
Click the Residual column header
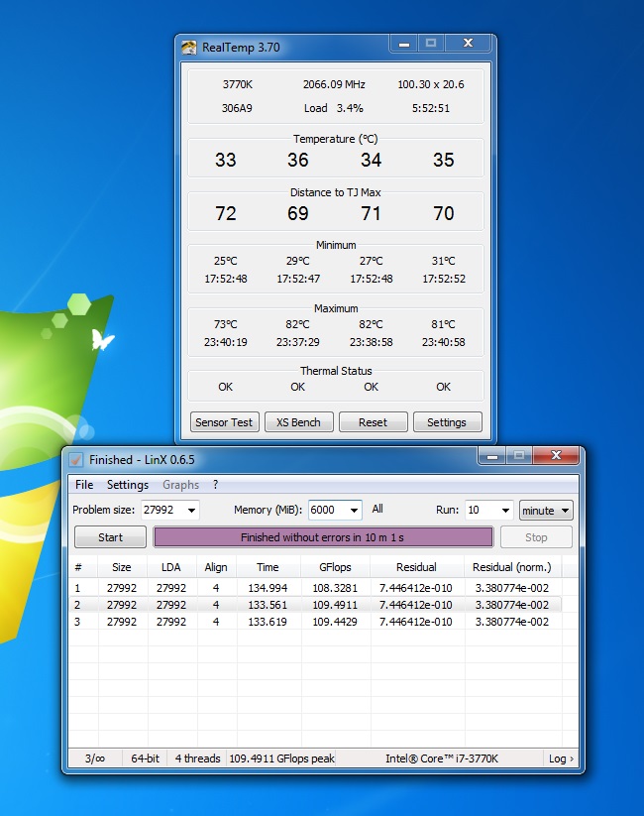(x=416, y=567)
